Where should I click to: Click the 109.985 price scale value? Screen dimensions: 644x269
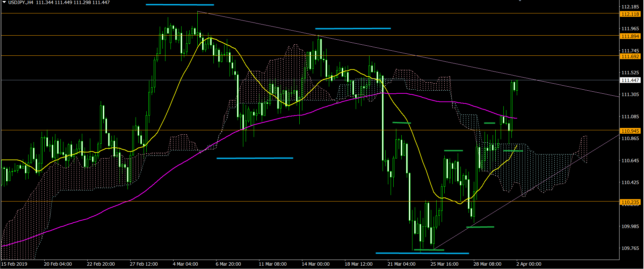630,226
